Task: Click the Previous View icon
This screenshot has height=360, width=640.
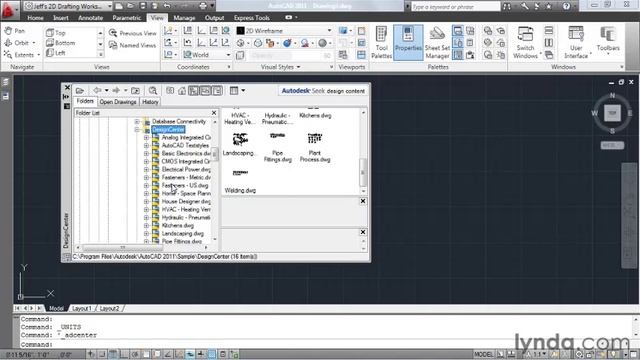Action: [x=113, y=33]
